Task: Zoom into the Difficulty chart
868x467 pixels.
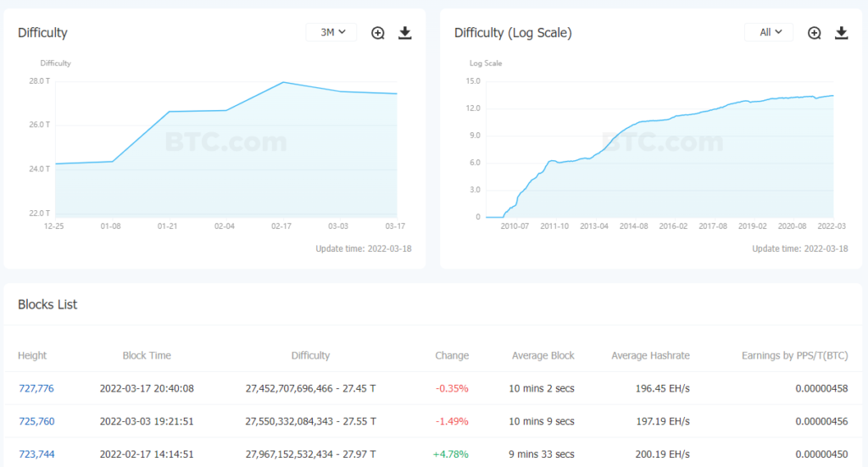Action: tap(377, 33)
